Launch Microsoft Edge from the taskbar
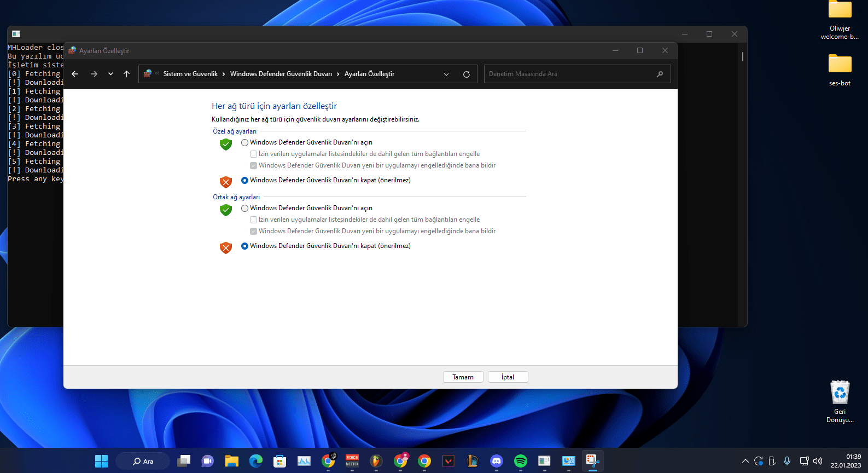Screen dimensions: 868x473 [x=256, y=461]
